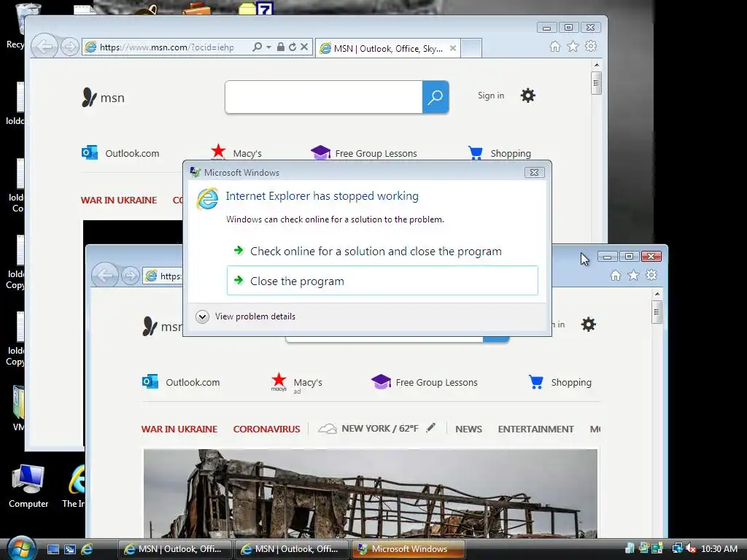
Task: Open the destroyed building news photo
Action: click(370, 494)
